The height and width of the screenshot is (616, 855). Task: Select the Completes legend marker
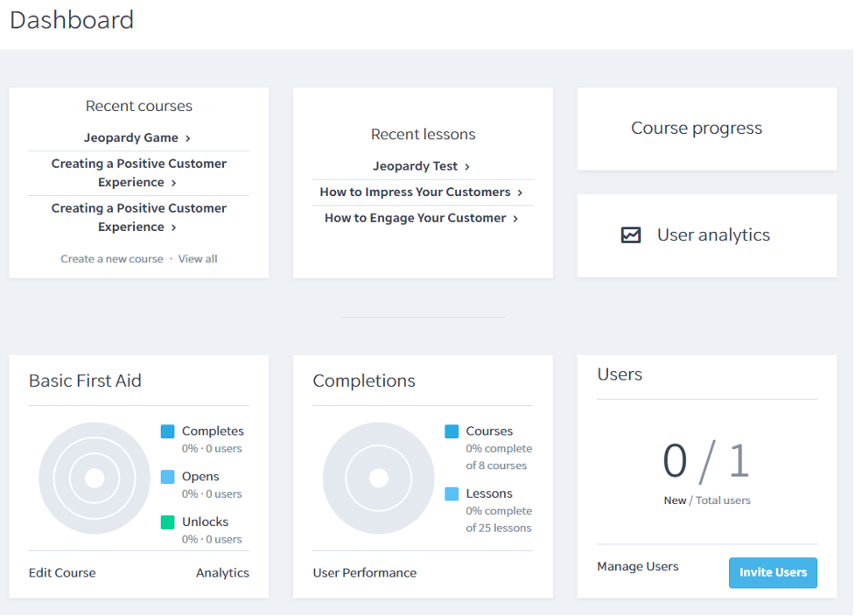(168, 430)
